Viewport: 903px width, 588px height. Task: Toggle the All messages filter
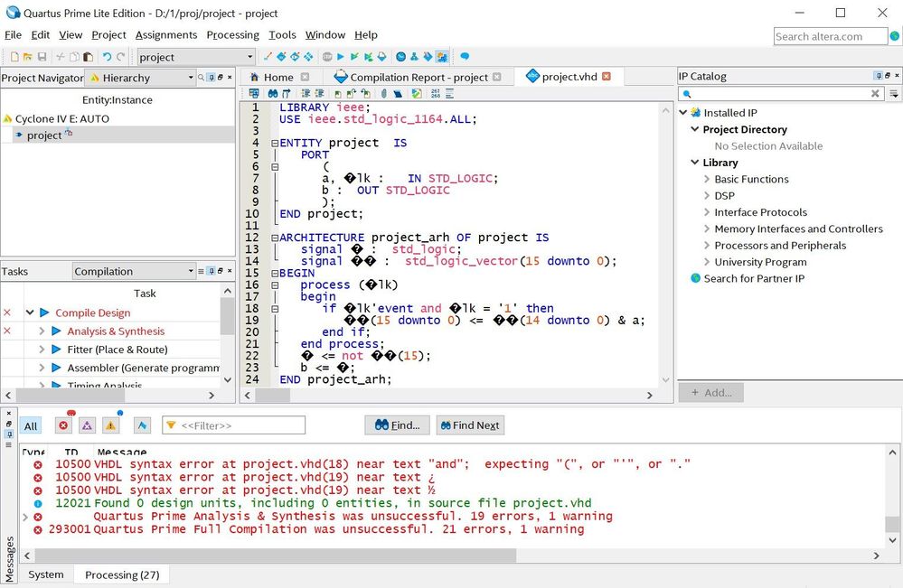[x=31, y=426]
